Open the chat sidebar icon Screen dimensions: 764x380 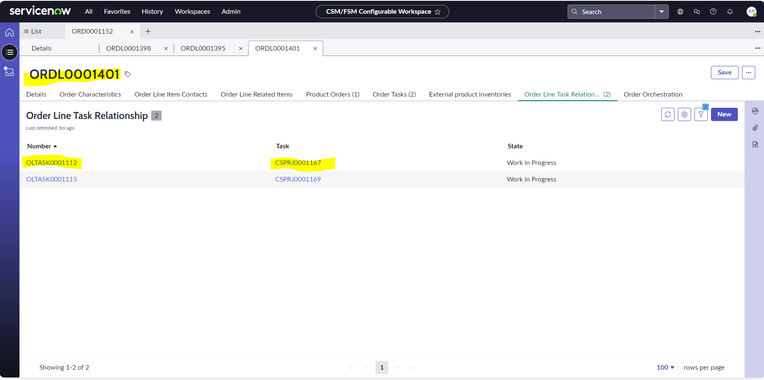697,12
